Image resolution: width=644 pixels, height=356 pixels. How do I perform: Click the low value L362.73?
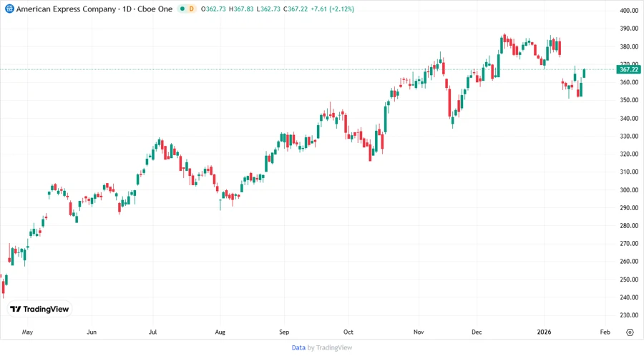268,9
